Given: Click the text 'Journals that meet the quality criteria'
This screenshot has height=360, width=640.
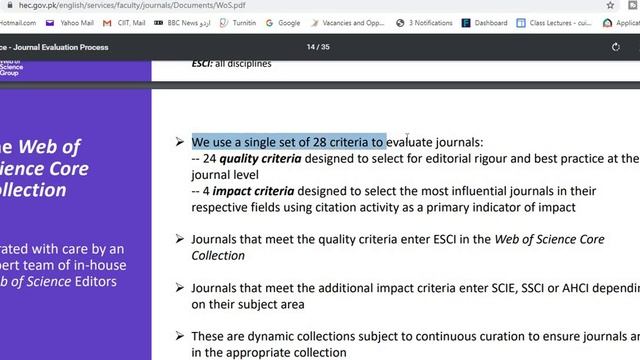Looking at the screenshot, I should coord(294,239).
